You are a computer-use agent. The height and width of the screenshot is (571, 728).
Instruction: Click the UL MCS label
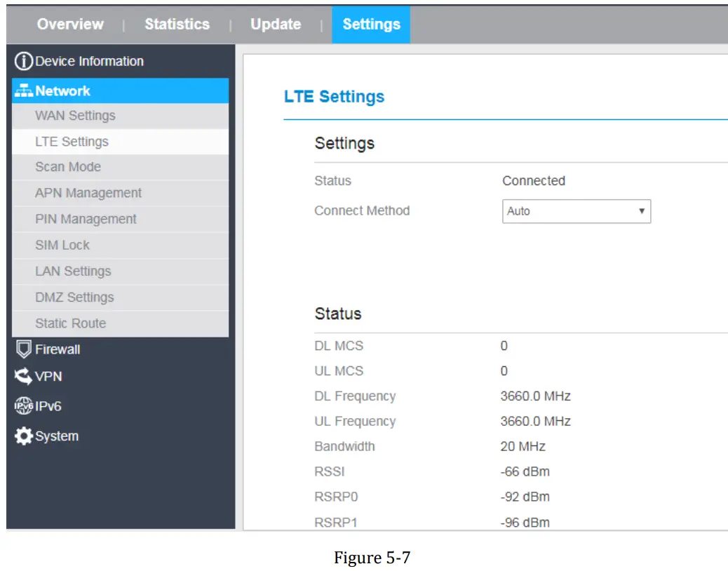click(339, 371)
